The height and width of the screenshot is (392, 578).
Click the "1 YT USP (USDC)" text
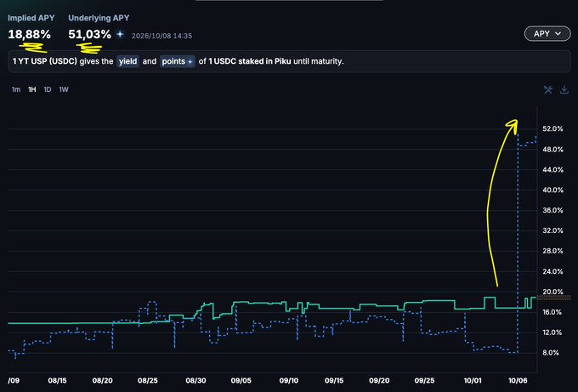(x=44, y=61)
